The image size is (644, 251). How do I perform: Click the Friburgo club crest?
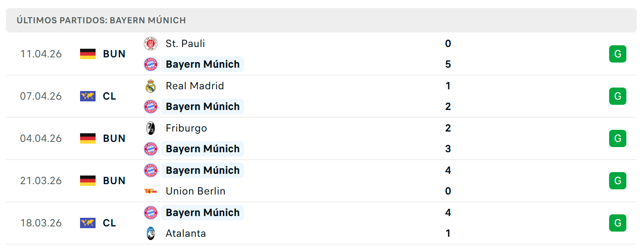click(x=151, y=128)
